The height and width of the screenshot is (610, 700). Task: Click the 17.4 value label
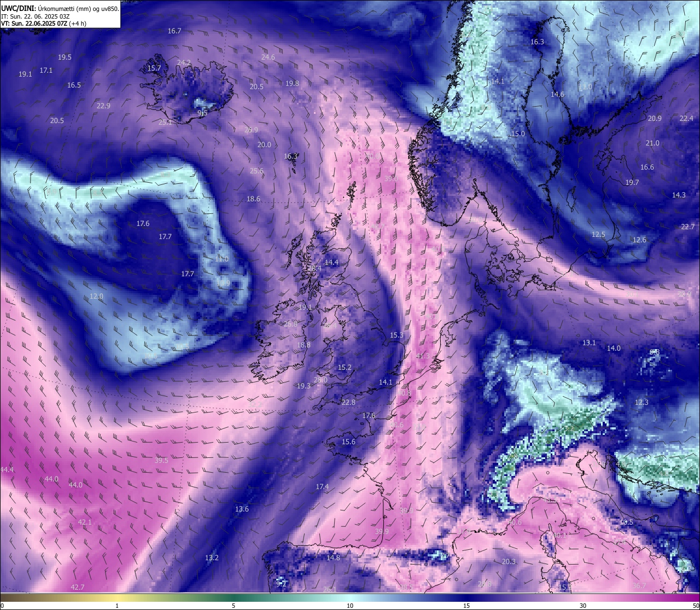point(322,486)
